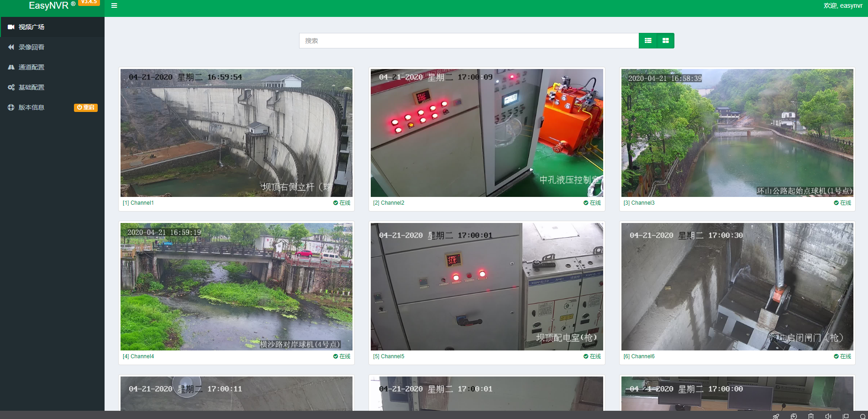Open 通道配置 in the sidebar
The height and width of the screenshot is (419, 868).
(x=53, y=67)
